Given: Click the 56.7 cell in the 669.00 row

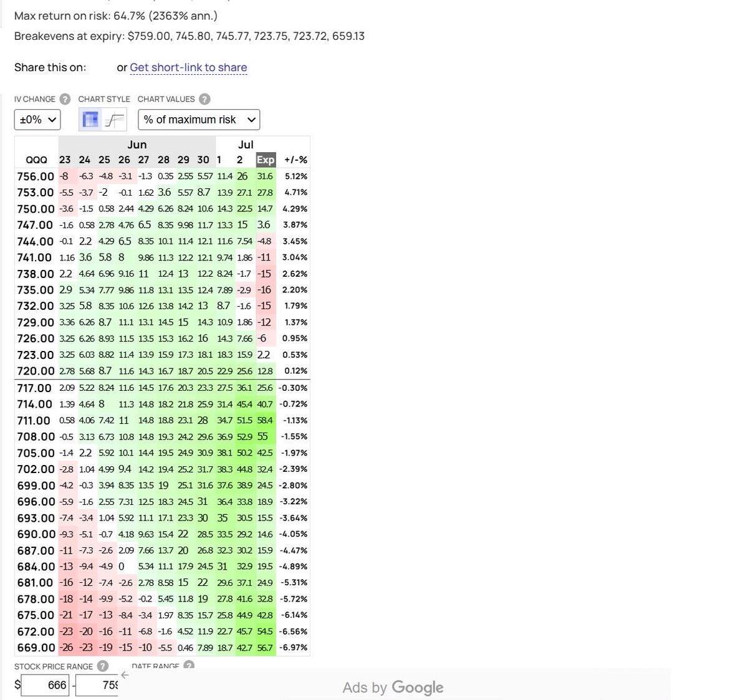Looking at the screenshot, I should (x=266, y=648).
